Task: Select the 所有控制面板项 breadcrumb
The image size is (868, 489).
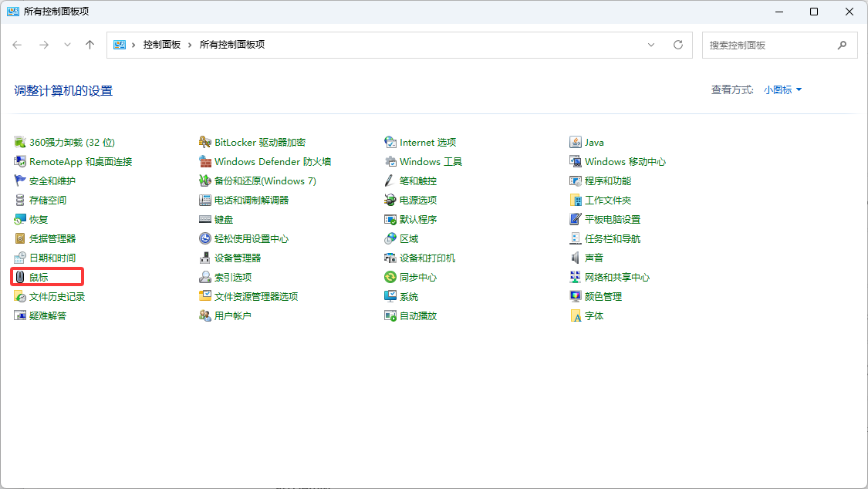Action: coord(232,45)
